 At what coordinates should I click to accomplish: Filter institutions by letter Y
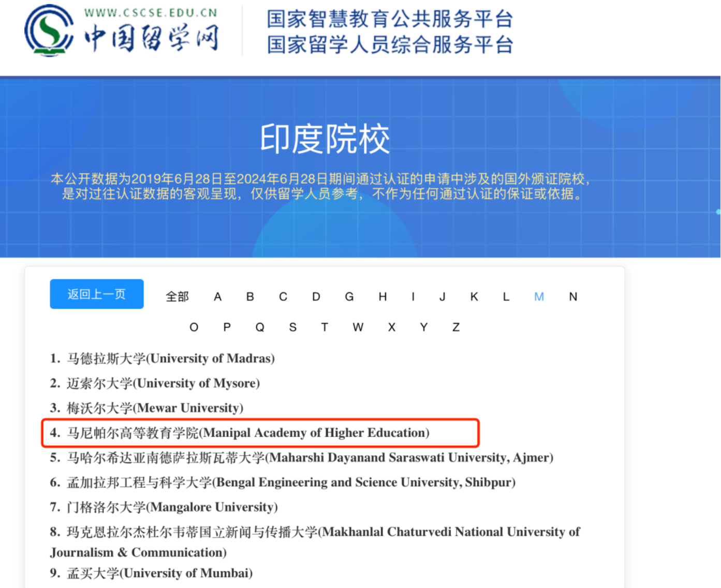pyautogui.click(x=424, y=327)
